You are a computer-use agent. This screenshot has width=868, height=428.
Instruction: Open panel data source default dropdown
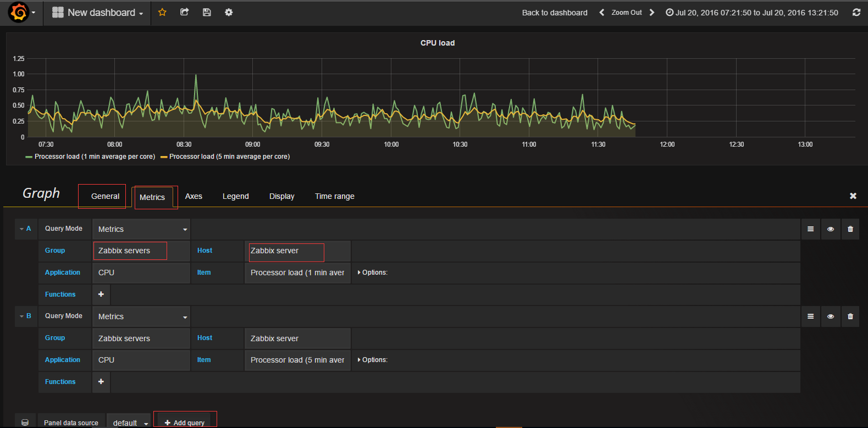[129, 423]
